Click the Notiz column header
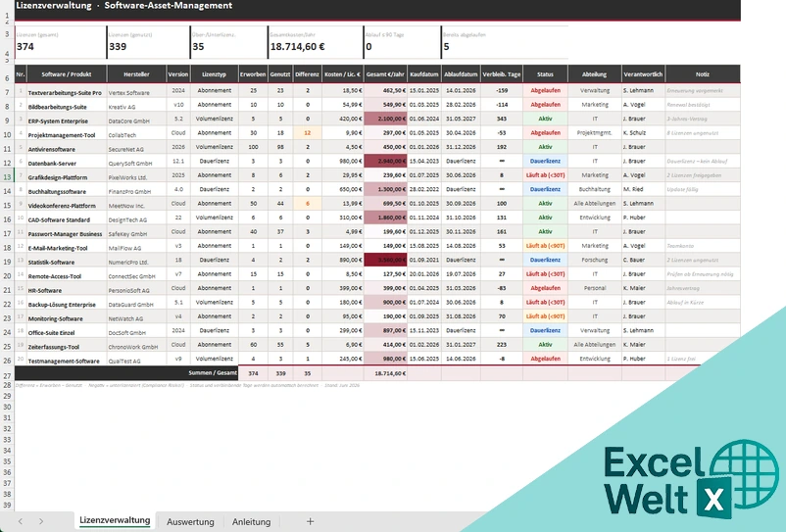 point(703,74)
